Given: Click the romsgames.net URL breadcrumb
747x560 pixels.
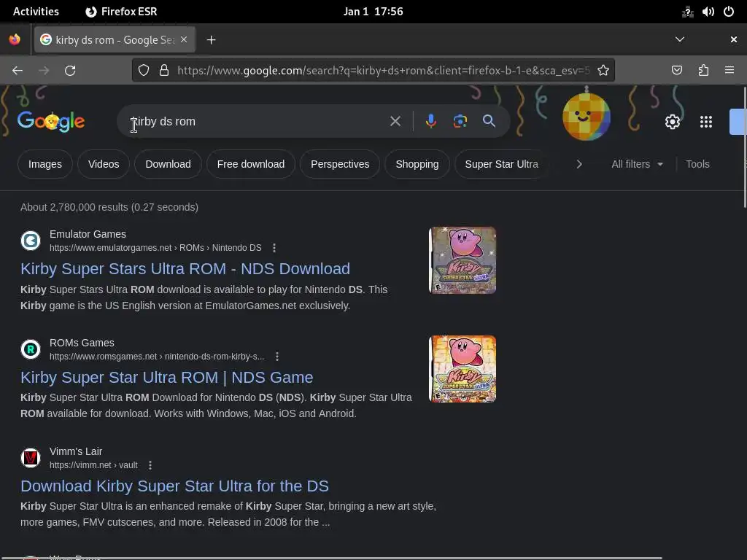Looking at the screenshot, I should pos(157,356).
